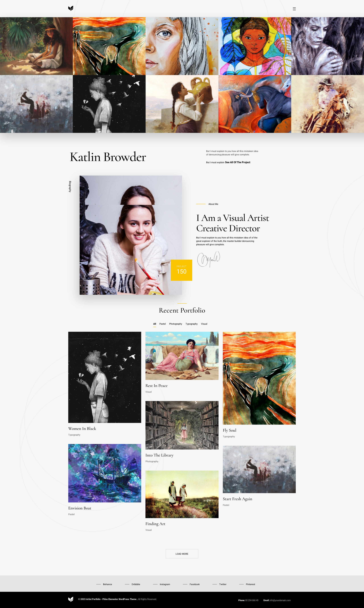Open the Envision Boat painting thumbnail
Viewport: 364px width, 608px height.
click(105, 473)
